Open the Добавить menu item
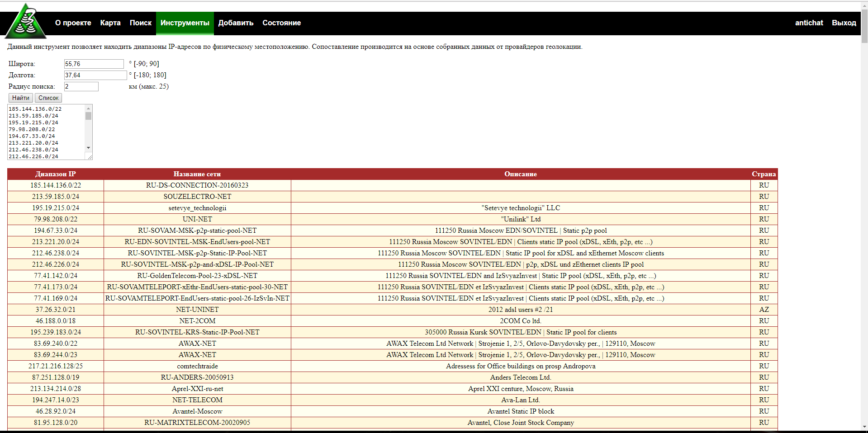Viewport: 868px width, 433px height. (236, 23)
